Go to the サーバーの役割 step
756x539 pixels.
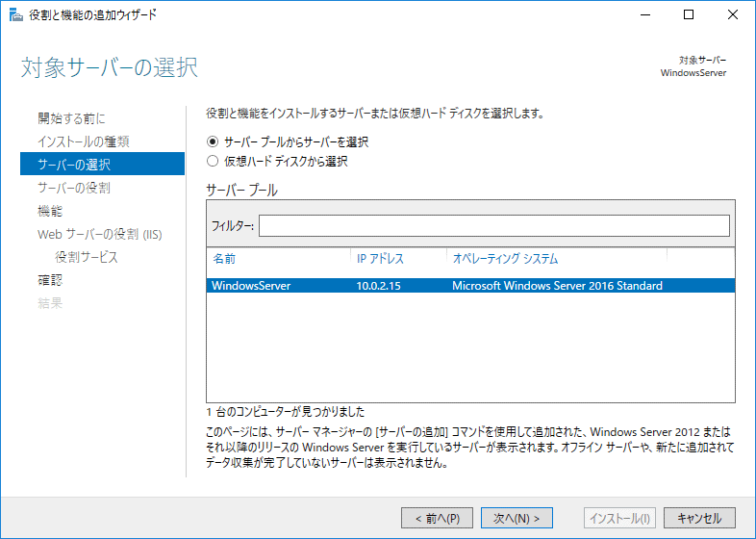(74, 188)
